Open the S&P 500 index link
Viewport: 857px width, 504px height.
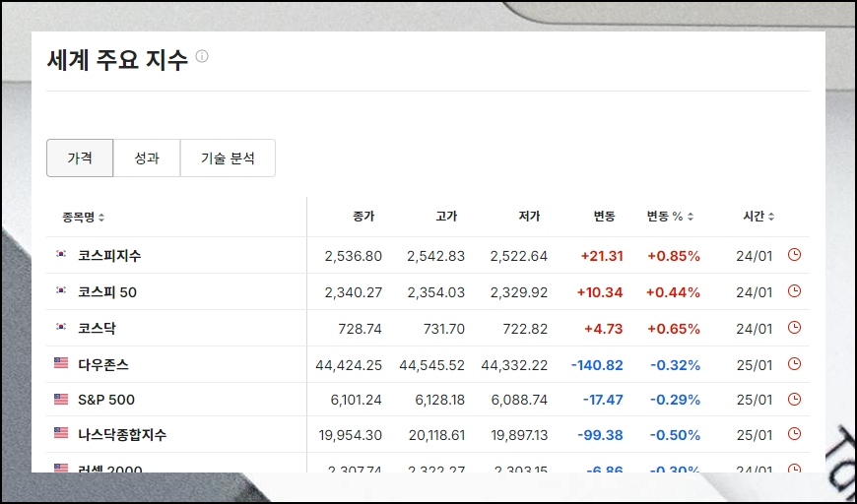[106, 400]
